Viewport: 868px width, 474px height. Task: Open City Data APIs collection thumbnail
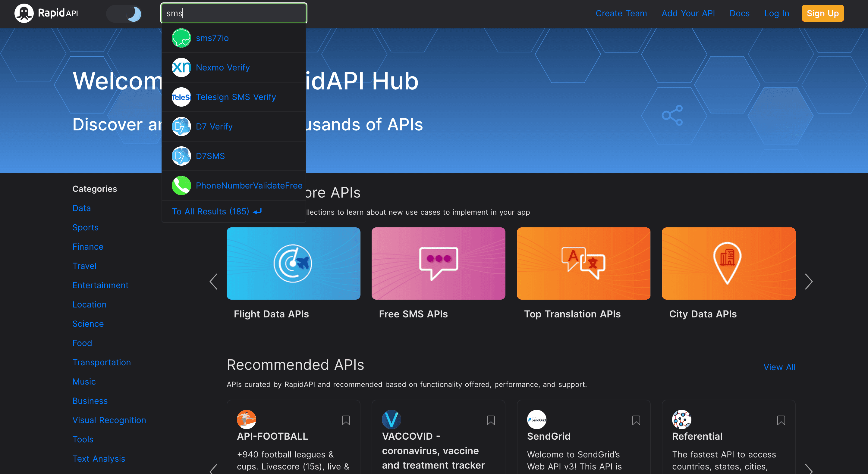(728, 263)
